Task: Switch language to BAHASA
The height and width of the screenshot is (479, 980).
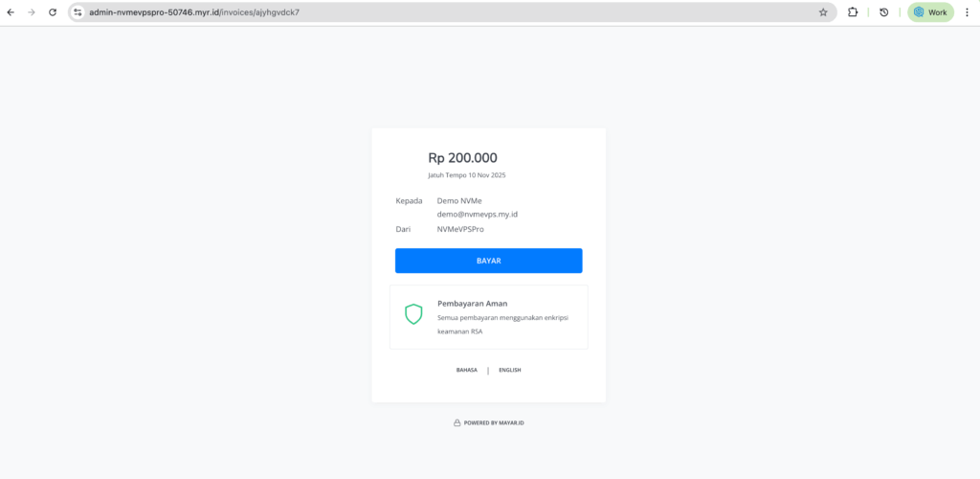Action: [x=467, y=370]
